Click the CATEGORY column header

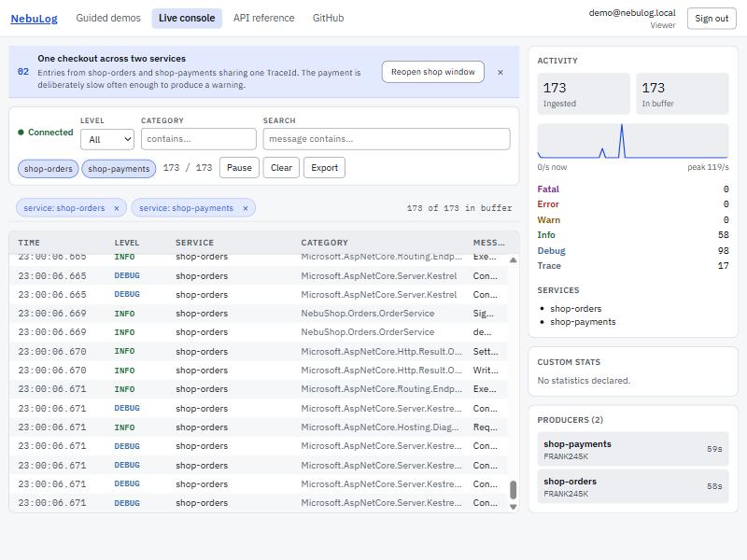[x=324, y=243]
